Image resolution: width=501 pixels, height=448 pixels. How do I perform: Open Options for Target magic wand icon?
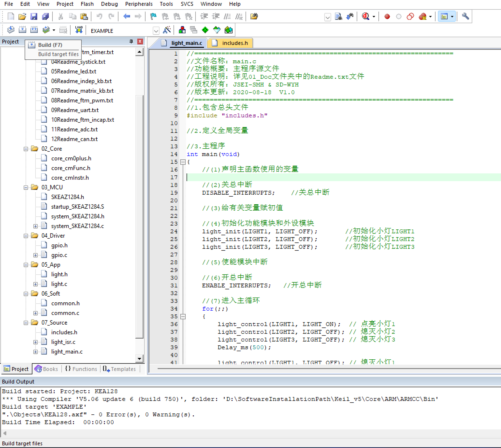pyautogui.click(x=167, y=30)
